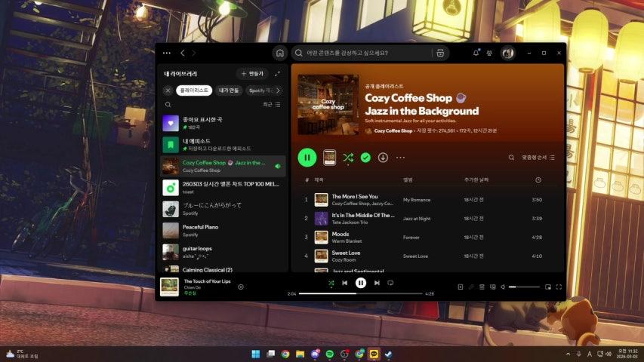Toggle saved checkmark for Cozy Coffee Shop playlist

tap(365, 158)
